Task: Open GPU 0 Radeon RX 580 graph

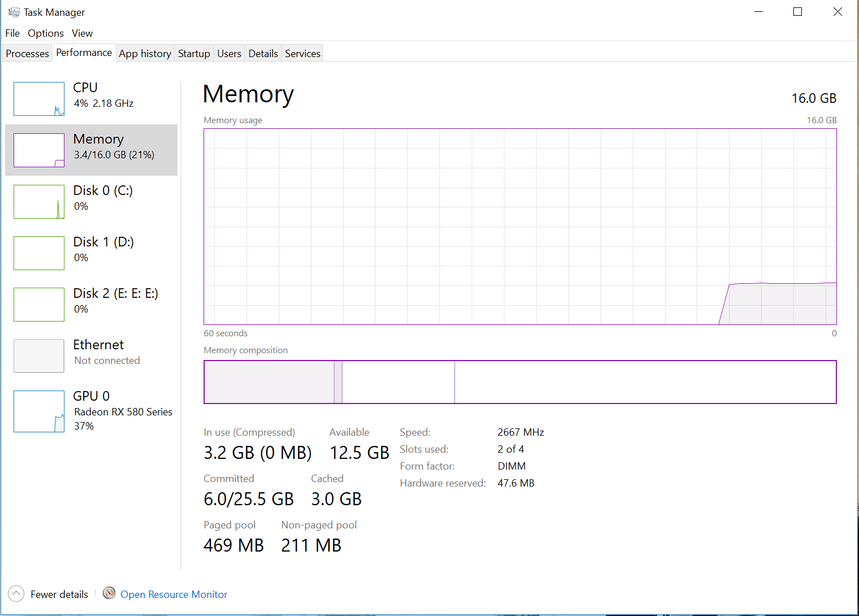Action: [39, 411]
